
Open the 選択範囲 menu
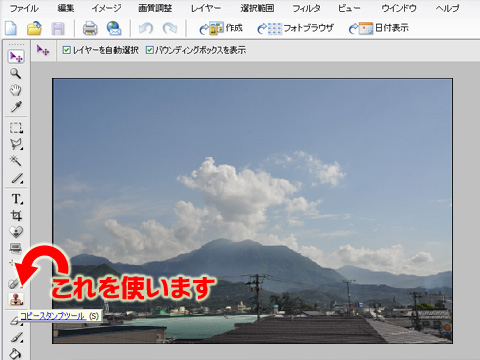257,8
